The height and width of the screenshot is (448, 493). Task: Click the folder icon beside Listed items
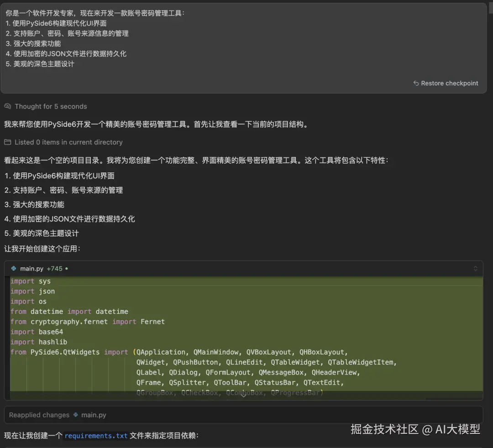point(8,142)
